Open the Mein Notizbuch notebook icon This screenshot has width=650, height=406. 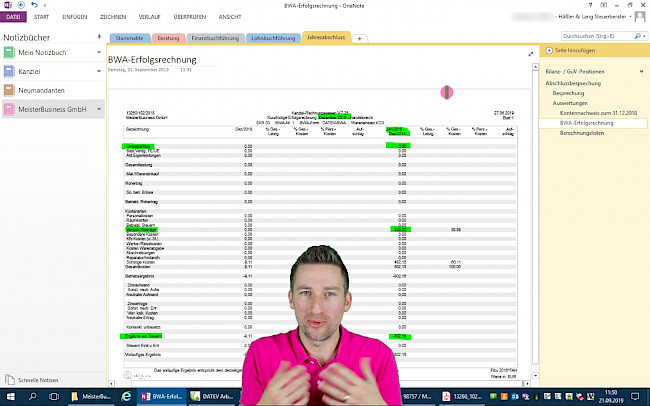point(10,52)
